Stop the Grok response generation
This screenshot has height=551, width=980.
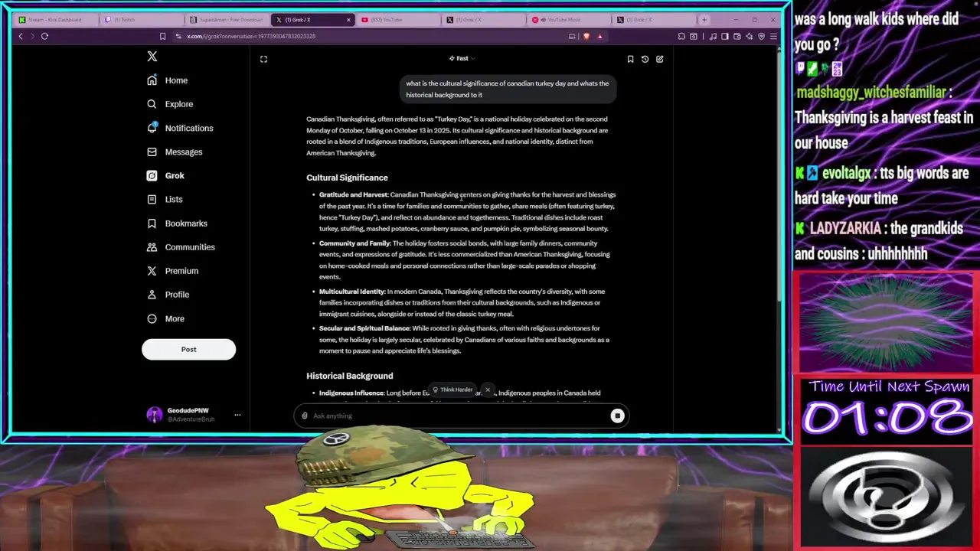click(617, 416)
